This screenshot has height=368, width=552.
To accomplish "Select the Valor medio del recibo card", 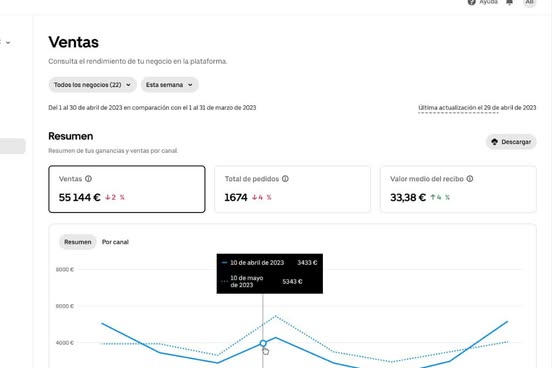I will click(458, 189).
